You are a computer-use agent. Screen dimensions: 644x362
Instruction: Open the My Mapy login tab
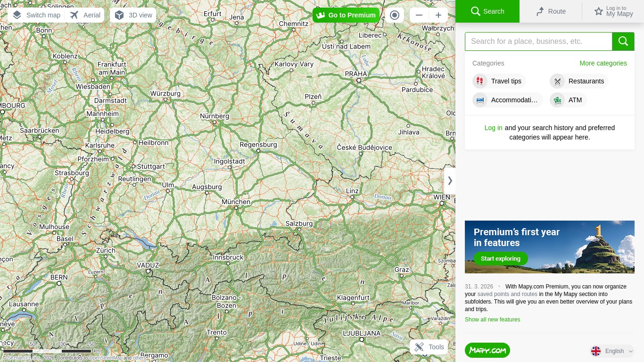pyautogui.click(x=613, y=11)
